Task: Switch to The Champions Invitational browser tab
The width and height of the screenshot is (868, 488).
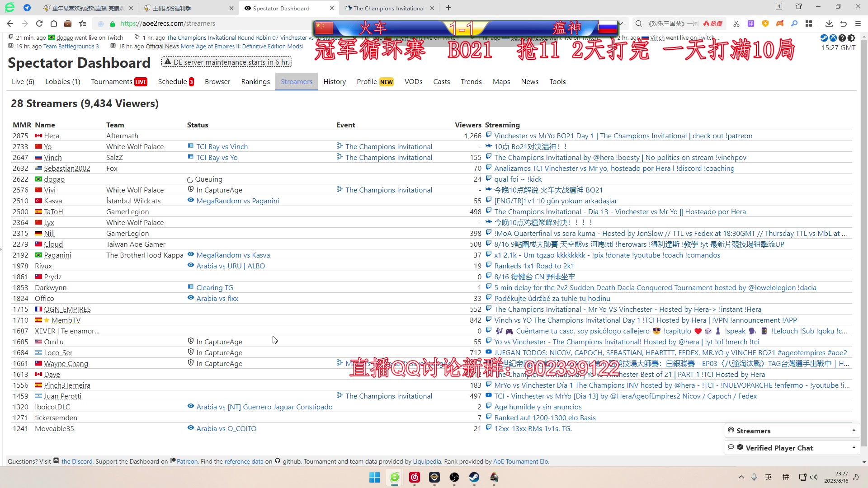Action: [x=388, y=8]
